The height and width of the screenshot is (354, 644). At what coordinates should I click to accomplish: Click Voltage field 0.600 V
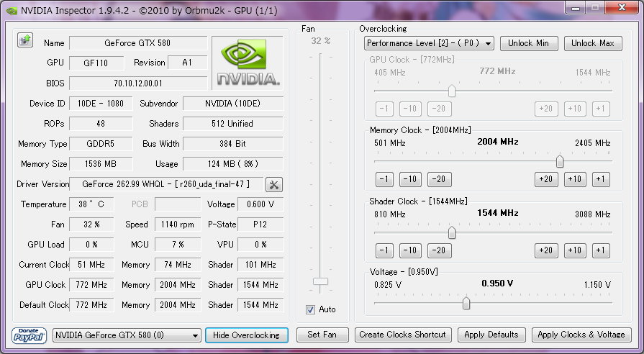260,204
